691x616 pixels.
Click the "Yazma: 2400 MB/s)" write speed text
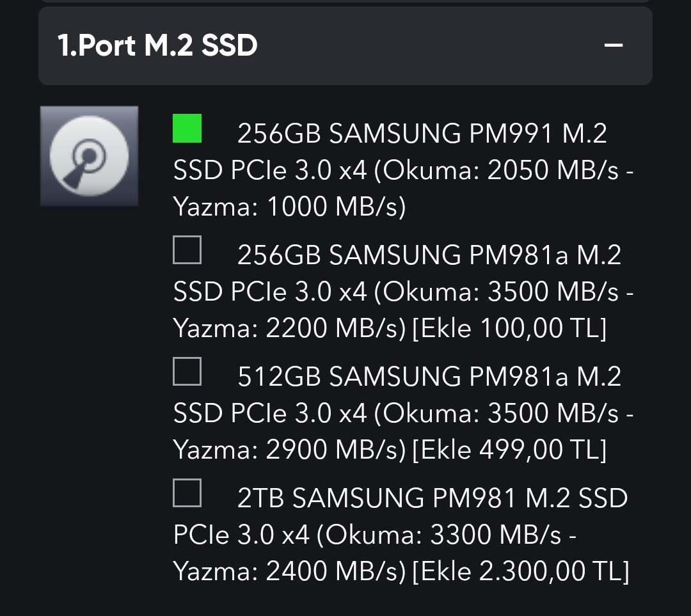click(290, 572)
